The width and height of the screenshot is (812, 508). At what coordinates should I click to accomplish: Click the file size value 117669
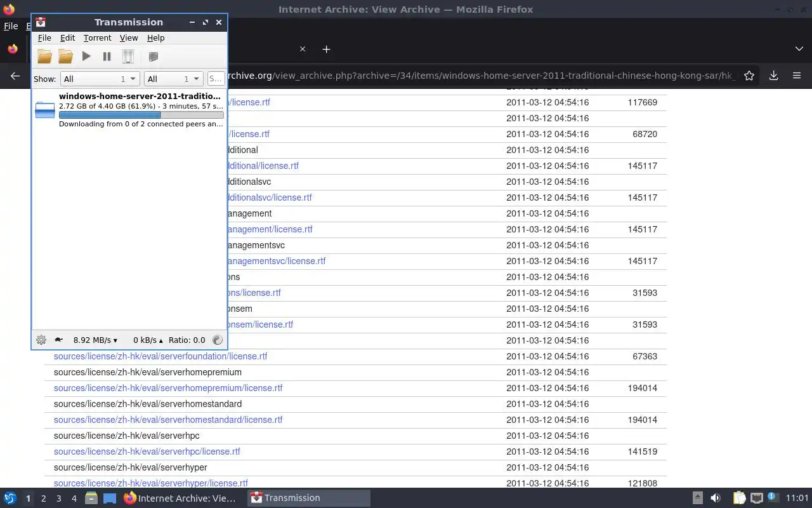(x=642, y=102)
